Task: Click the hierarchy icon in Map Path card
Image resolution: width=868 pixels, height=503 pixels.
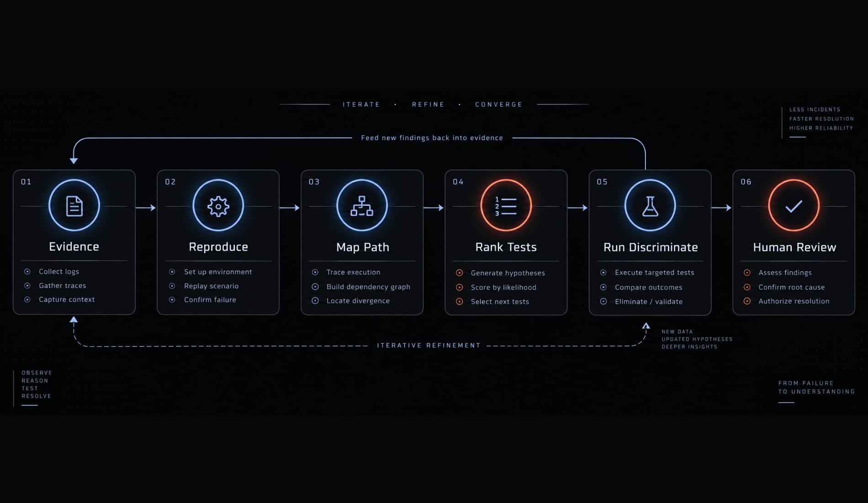Action: click(x=362, y=206)
